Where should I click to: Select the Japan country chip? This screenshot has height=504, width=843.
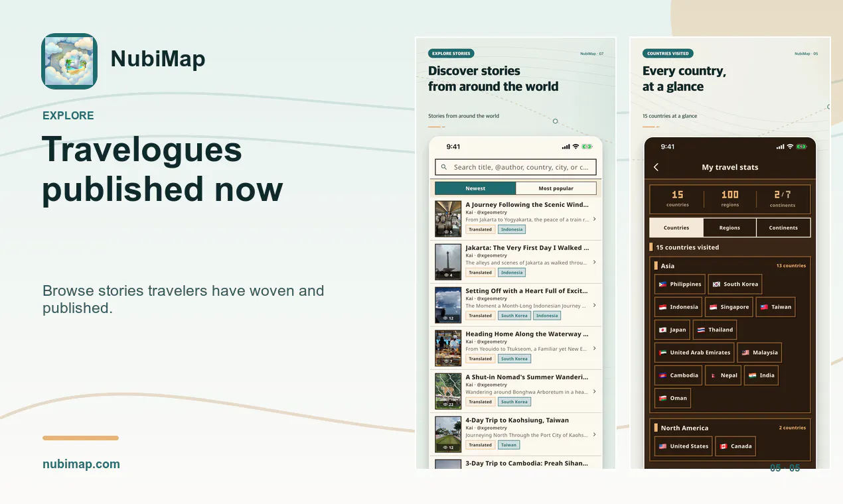672,330
